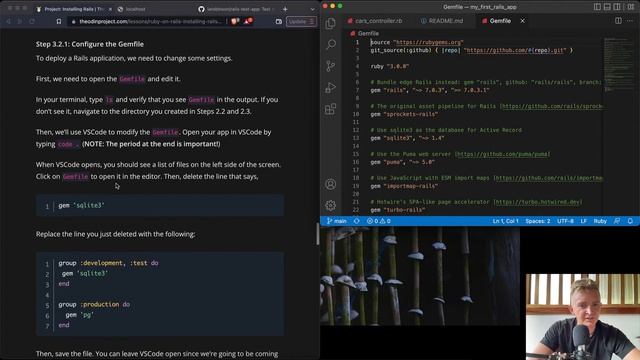Open the turbo.hotwired.dev link in the code
The height and width of the screenshot is (360, 640).
point(538,202)
